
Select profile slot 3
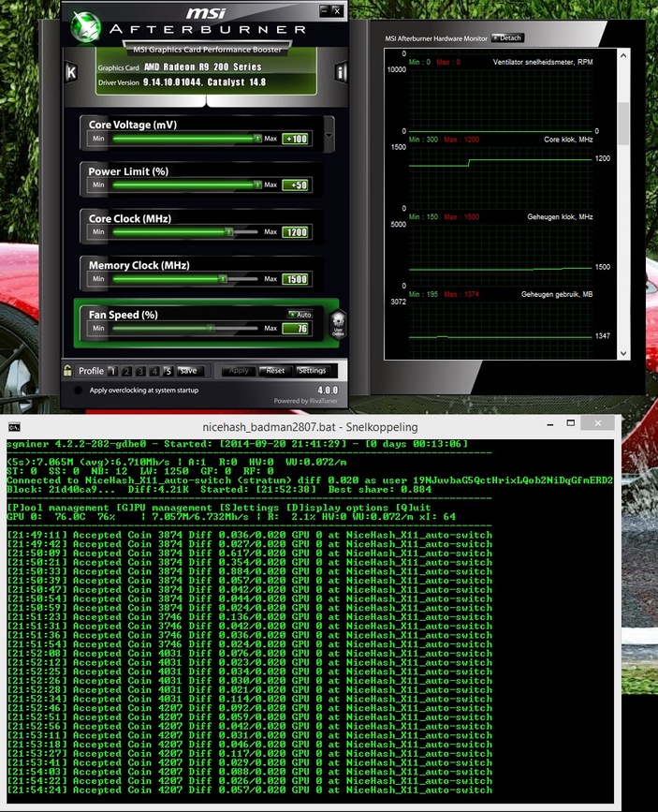tap(140, 371)
